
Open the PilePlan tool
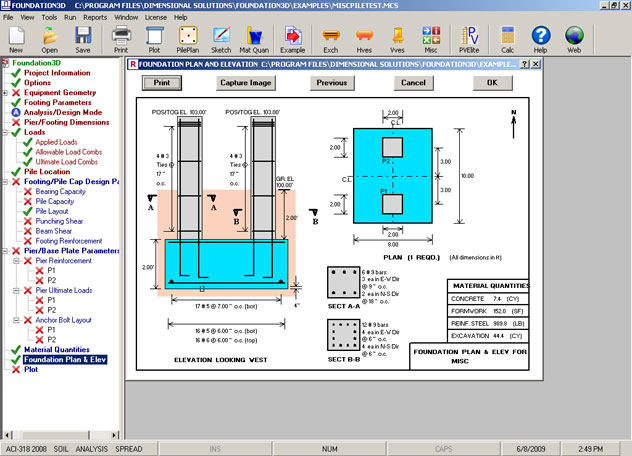(188, 40)
